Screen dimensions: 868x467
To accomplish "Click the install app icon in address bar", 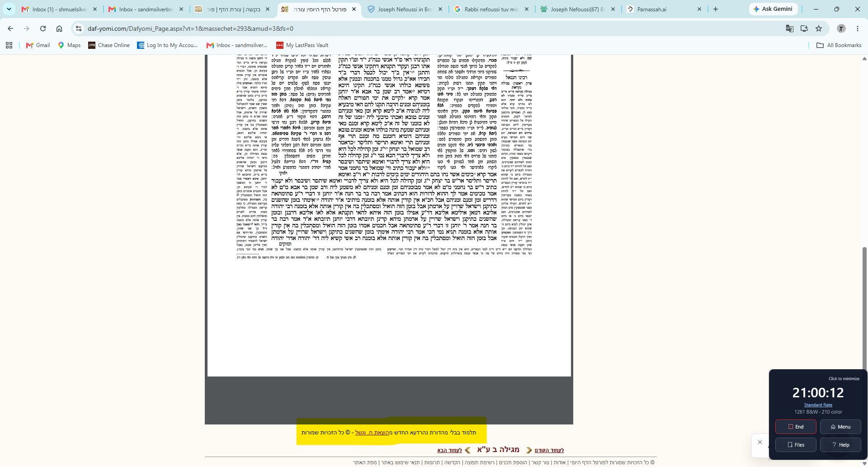I will pos(804,29).
